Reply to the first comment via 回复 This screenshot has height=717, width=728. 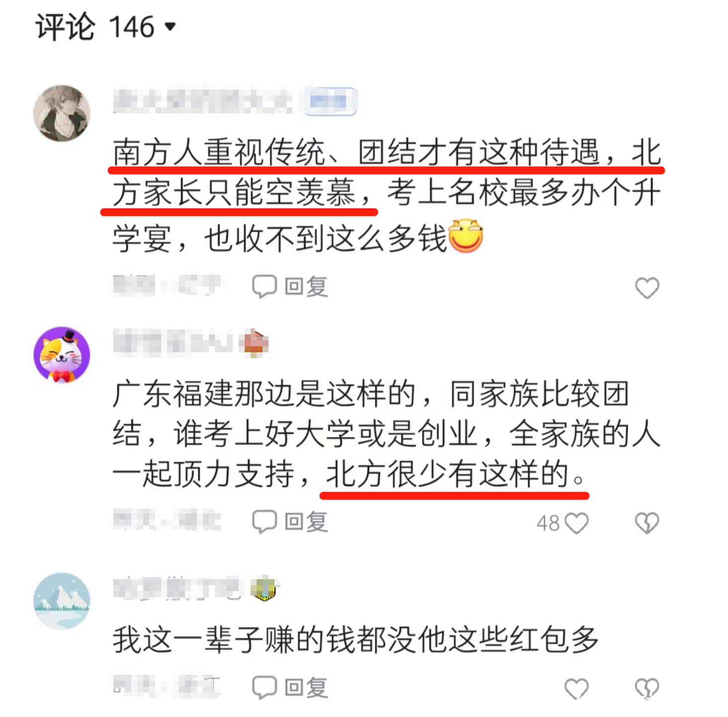[290, 287]
